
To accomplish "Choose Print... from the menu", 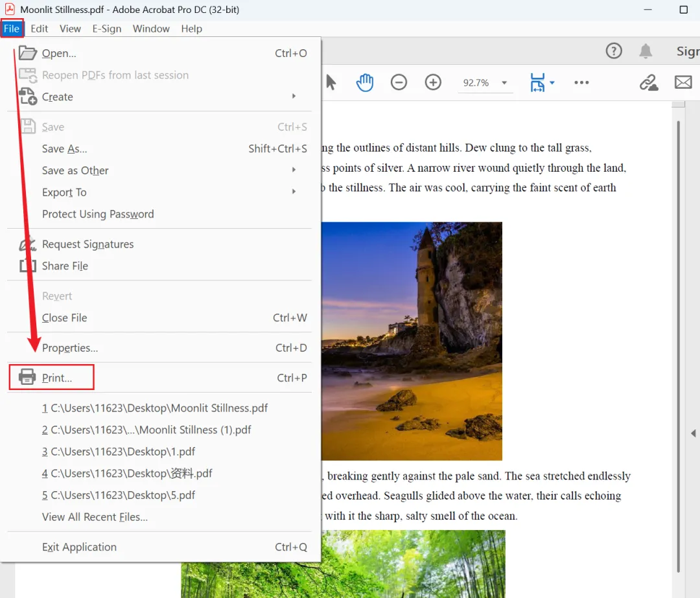I will coord(159,378).
